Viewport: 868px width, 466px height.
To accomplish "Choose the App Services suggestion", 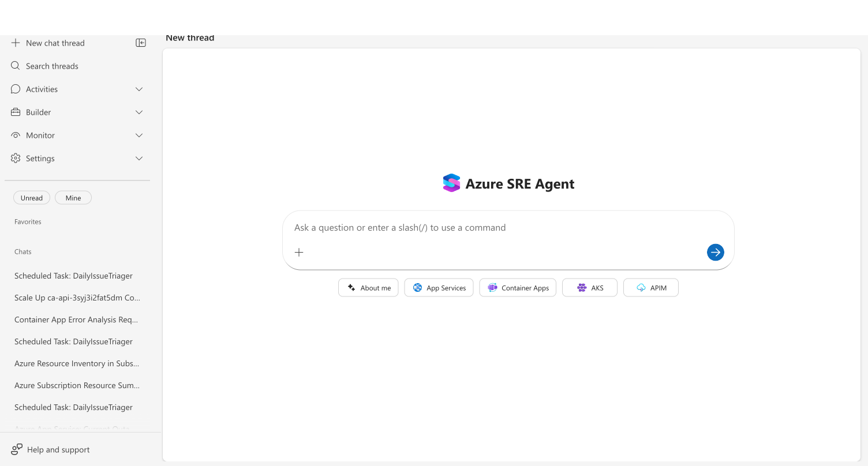I will pyautogui.click(x=439, y=288).
